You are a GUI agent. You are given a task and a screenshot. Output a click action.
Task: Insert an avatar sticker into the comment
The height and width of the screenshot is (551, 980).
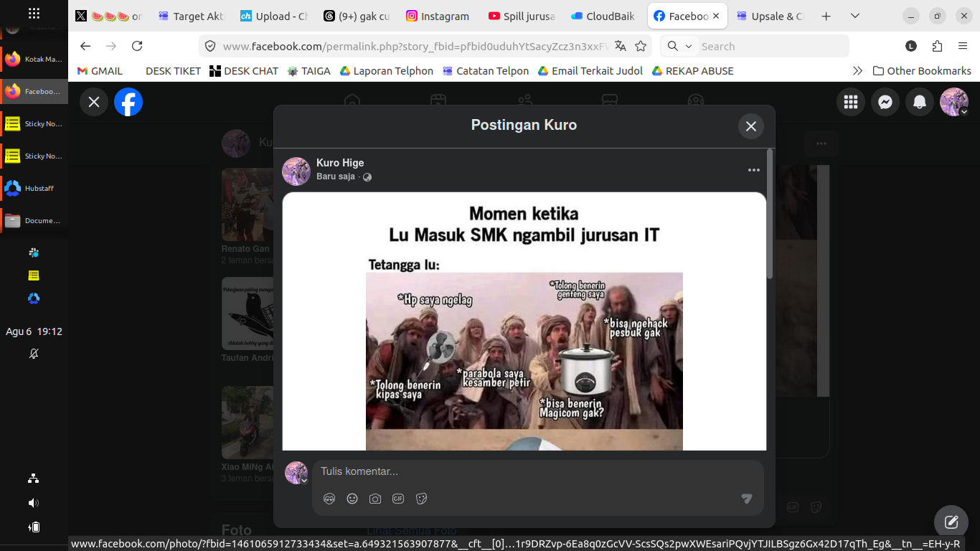tap(329, 499)
